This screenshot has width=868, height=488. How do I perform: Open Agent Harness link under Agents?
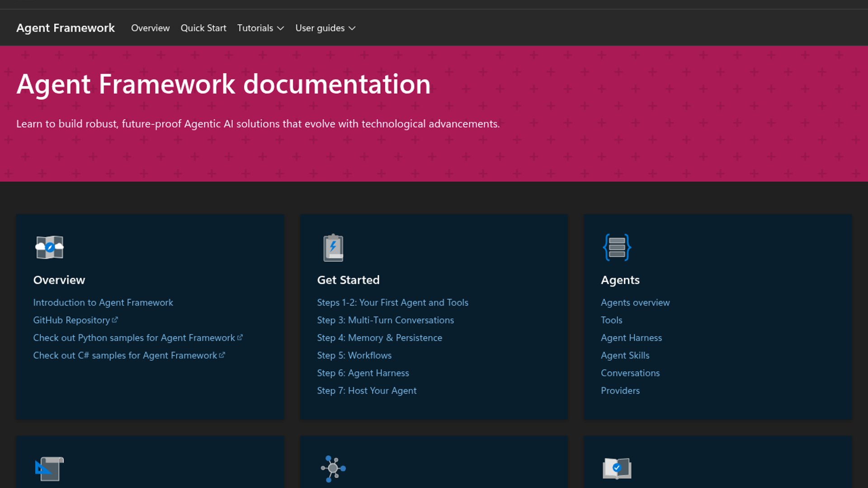(631, 338)
